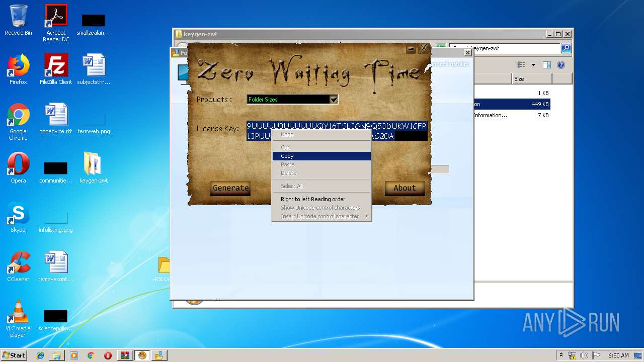Toggle the preview pane in Explorer
Screen dimensions: 644x362
coord(547,65)
